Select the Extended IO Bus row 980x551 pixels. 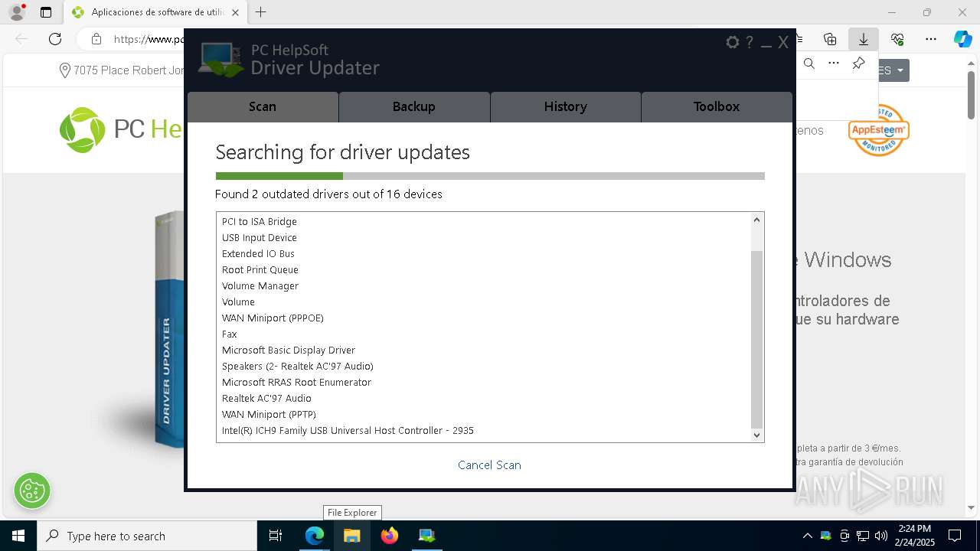484,254
